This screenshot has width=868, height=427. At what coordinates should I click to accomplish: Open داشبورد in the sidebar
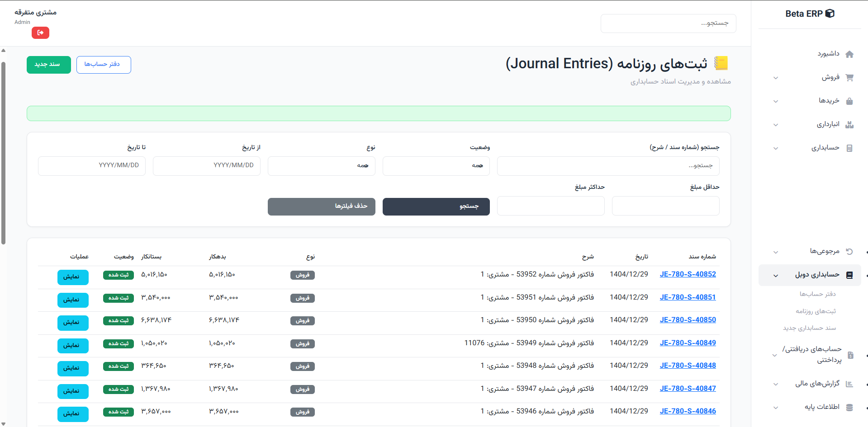[x=828, y=54]
